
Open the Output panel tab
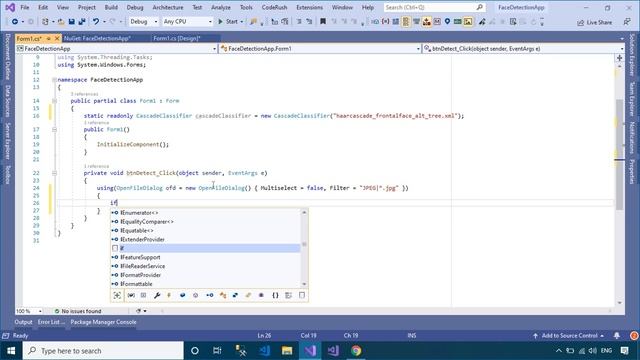(x=23, y=322)
